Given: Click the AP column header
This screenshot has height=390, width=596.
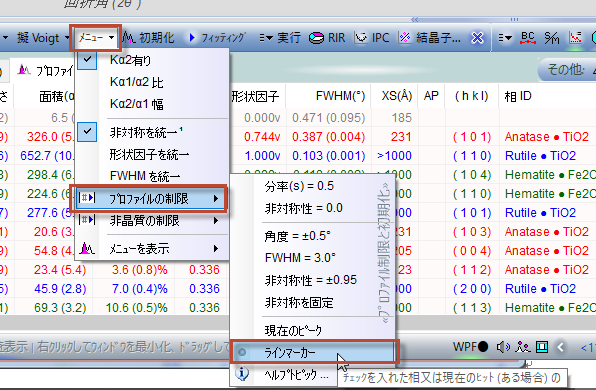Looking at the screenshot, I should [x=431, y=96].
